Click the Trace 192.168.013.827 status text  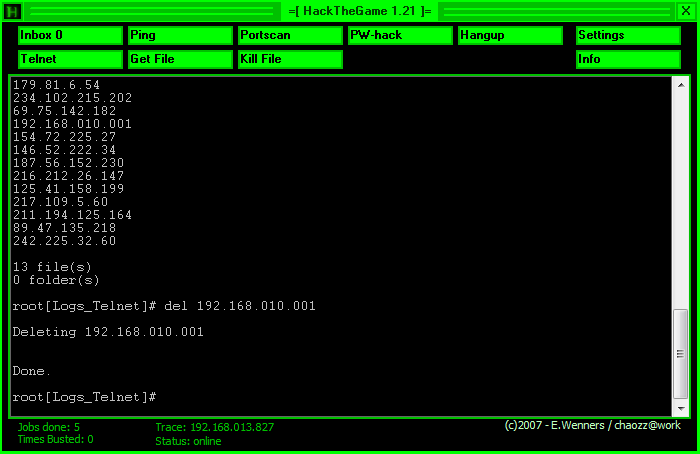click(215, 427)
